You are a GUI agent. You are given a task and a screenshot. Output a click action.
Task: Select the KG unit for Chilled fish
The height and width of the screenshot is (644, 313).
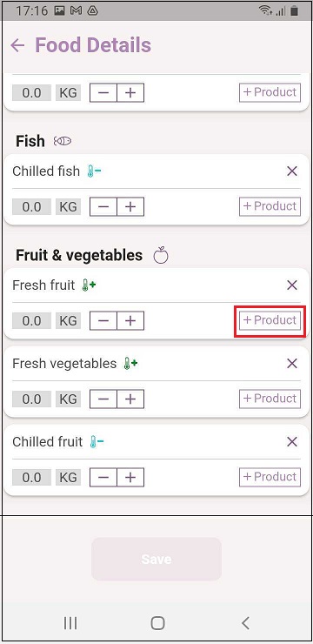click(x=68, y=206)
